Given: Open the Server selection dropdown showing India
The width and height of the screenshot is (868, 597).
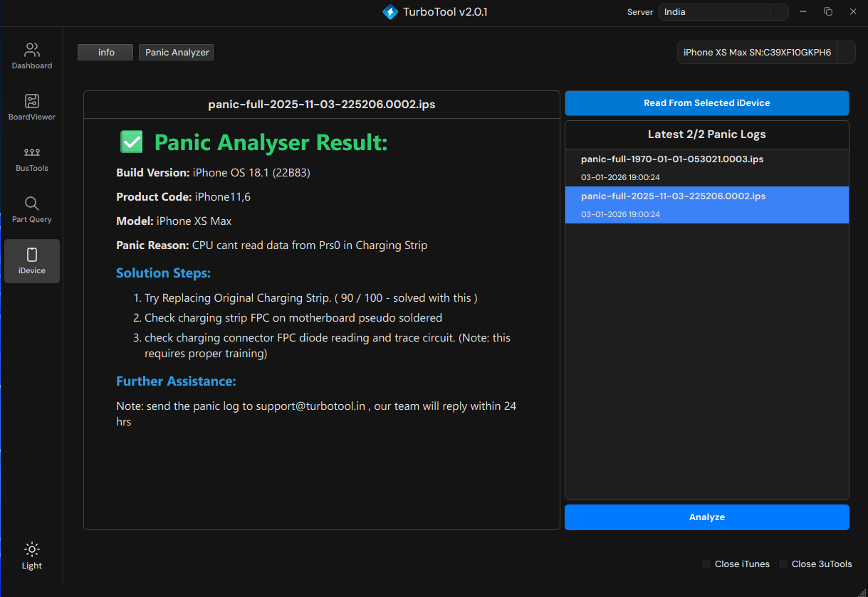Looking at the screenshot, I should point(723,11).
